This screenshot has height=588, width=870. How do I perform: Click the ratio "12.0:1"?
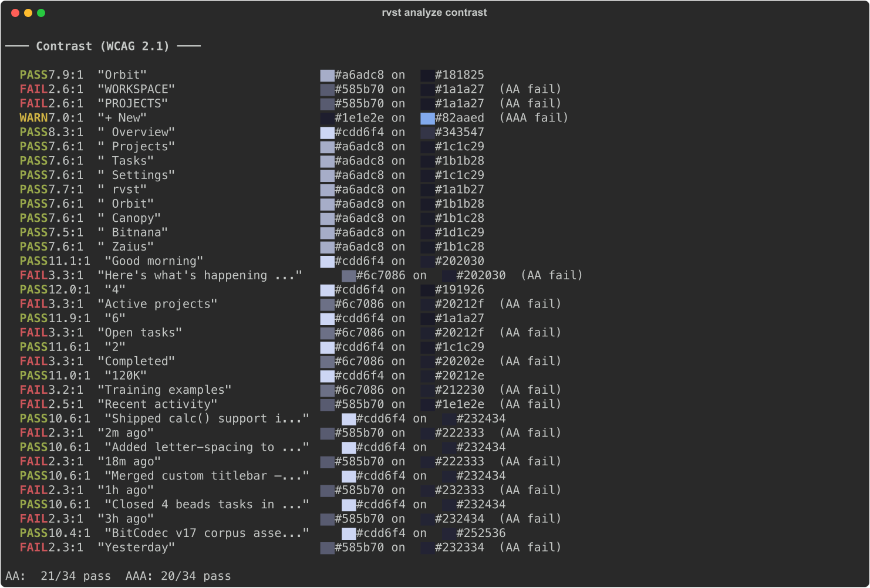(69, 290)
